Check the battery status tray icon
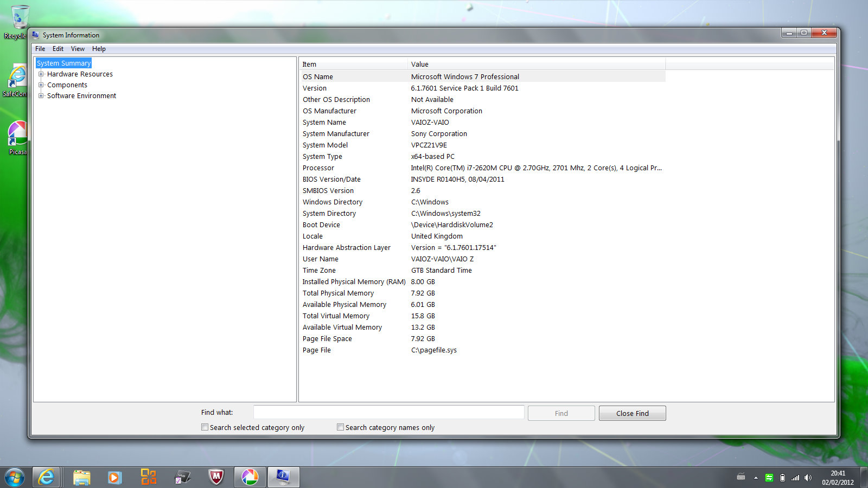The image size is (868, 488). pyautogui.click(x=782, y=478)
